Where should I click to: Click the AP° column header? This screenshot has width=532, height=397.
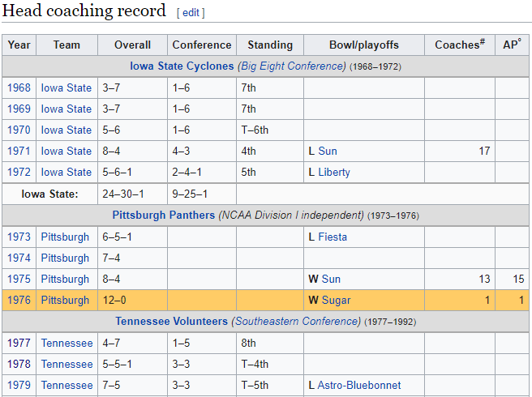tap(512, 45)
